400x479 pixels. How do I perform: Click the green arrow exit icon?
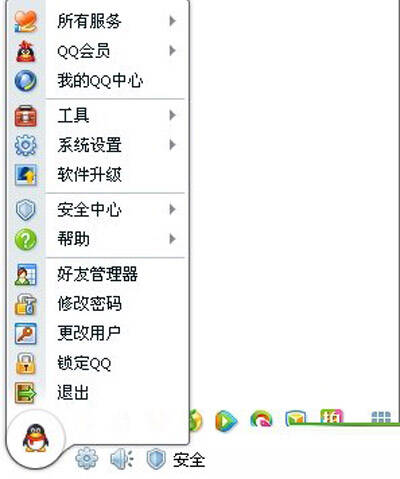pos(26,393)
